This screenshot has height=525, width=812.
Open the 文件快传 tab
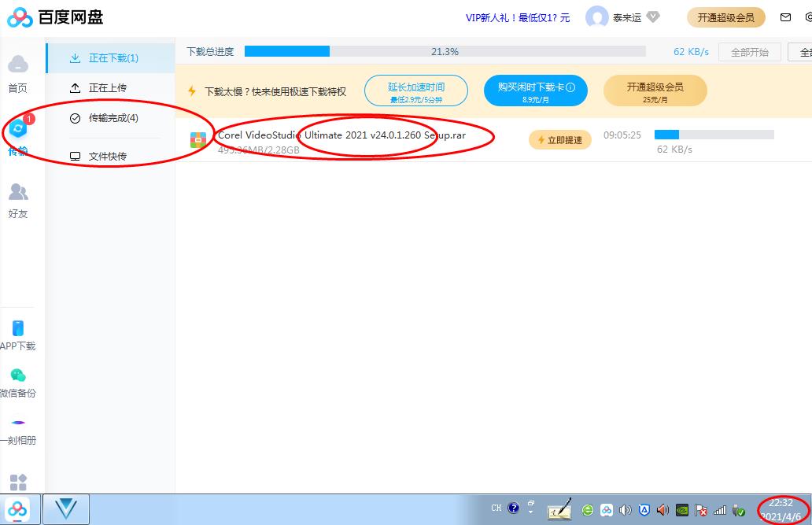(110, 156)
